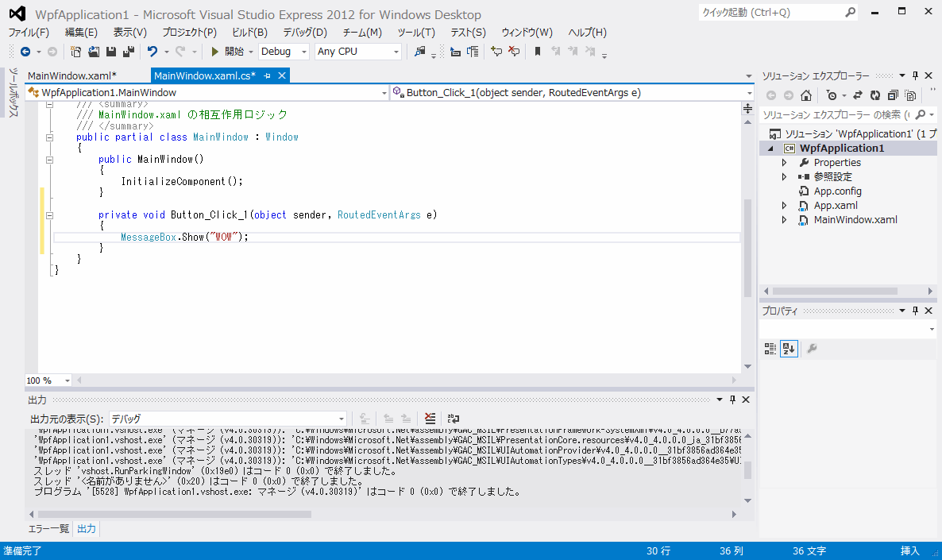Screen dimensions: 942x560
Task: Switch to the エラー一覧 error list tab
Action: (48, 529)
